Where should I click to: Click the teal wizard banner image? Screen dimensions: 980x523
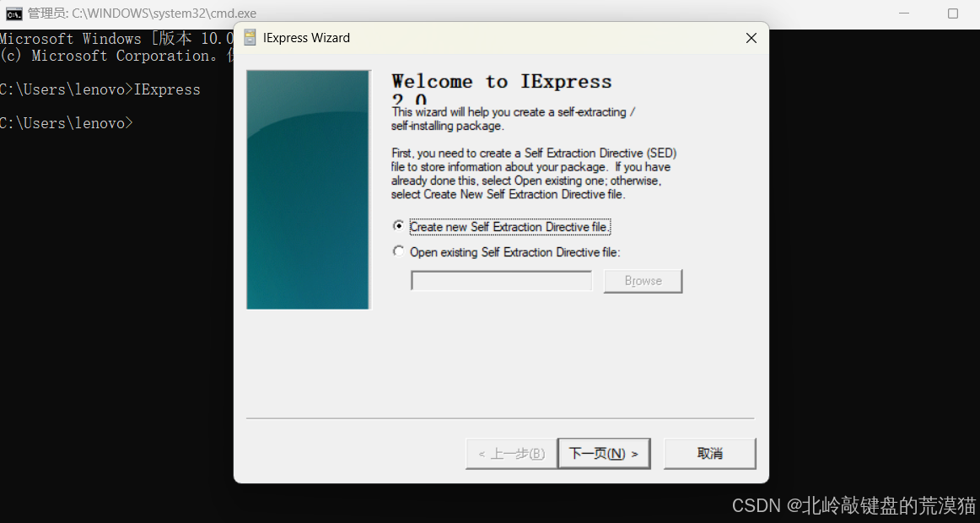click(x=308, y=190)
